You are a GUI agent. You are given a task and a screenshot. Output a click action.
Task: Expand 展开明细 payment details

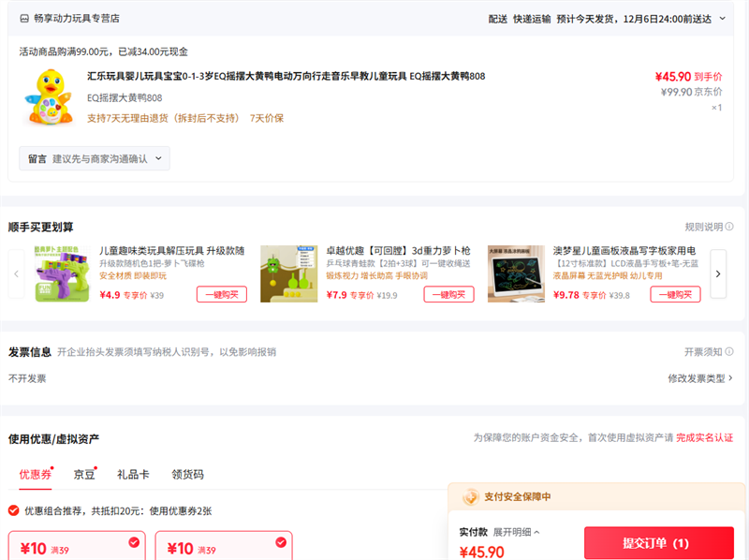pos(516,532)
